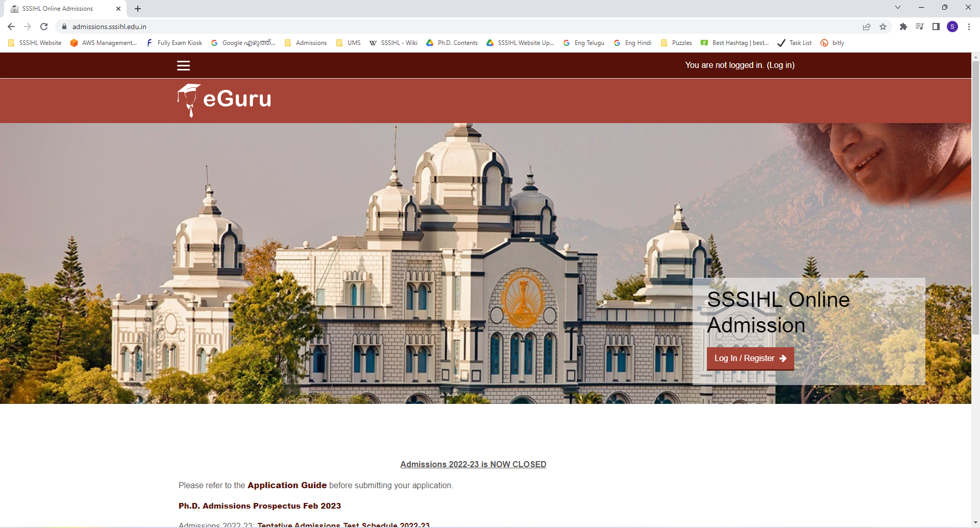Screen dimensions: 980x528
Task: Open Eng Hindi bookmark
Action: click(633, 43)
